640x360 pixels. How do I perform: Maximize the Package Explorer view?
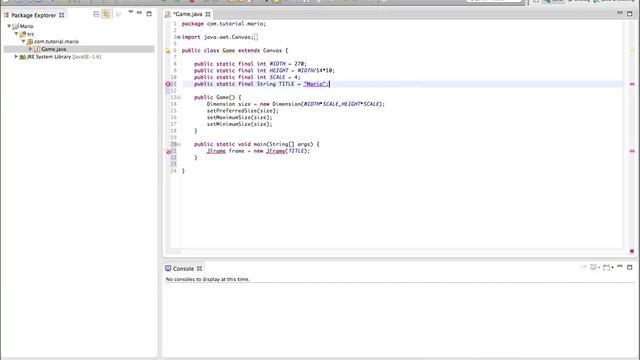click(x=149, y=13)
